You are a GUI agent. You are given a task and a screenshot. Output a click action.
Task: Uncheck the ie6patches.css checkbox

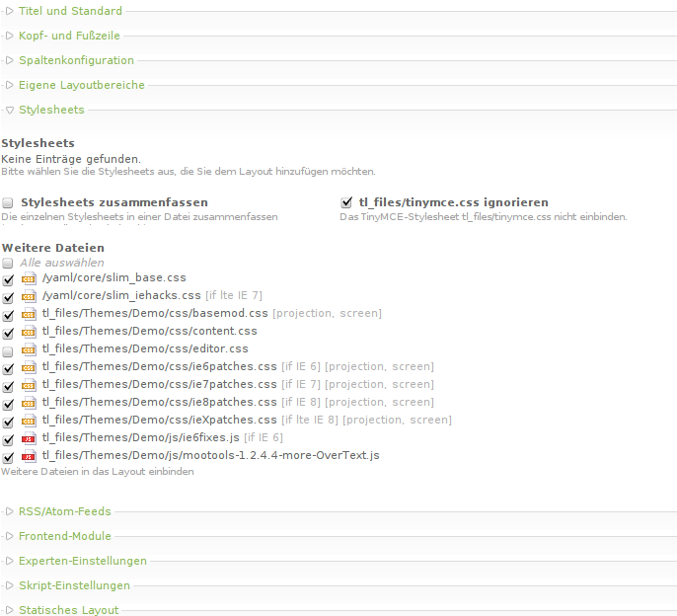click(8, 368)
